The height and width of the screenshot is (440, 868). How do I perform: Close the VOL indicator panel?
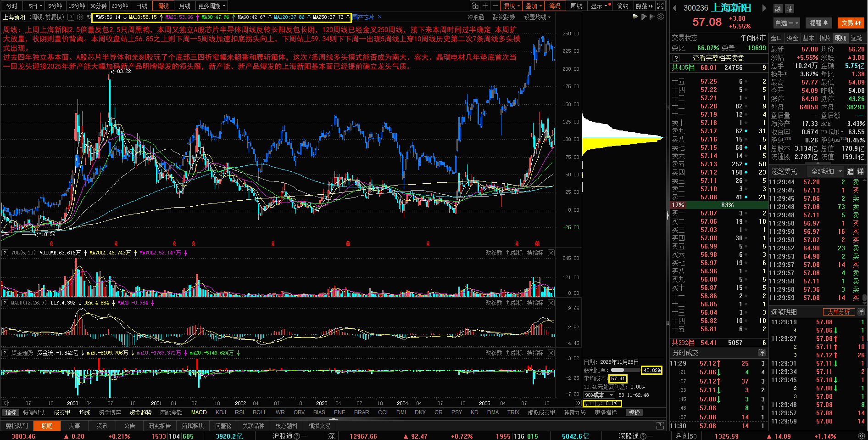551,253
